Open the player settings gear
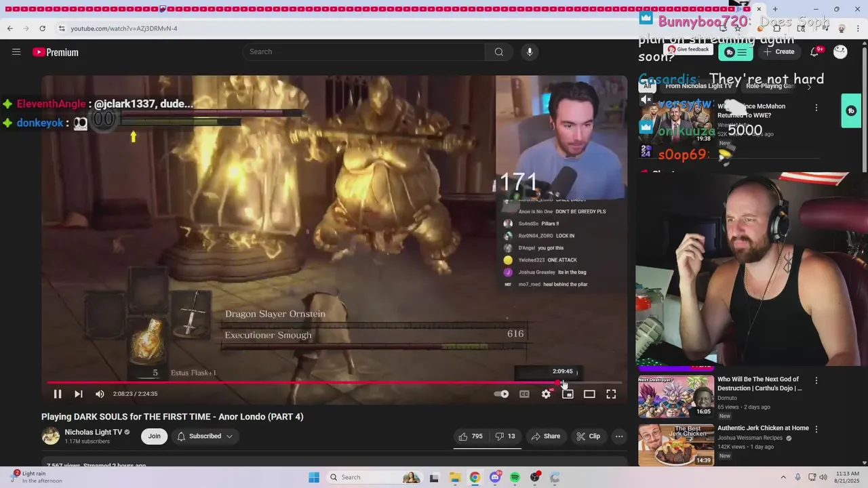 (x=546, y=394)
